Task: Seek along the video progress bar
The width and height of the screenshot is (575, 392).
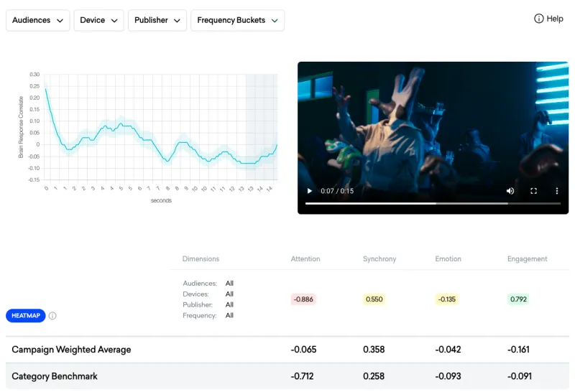Action: (433, 203)
